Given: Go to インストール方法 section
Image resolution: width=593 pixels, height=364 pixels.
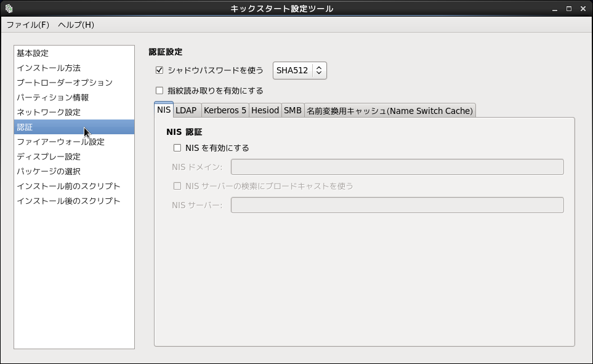Looking at the screenshot, I should click(x=49, y=68).
